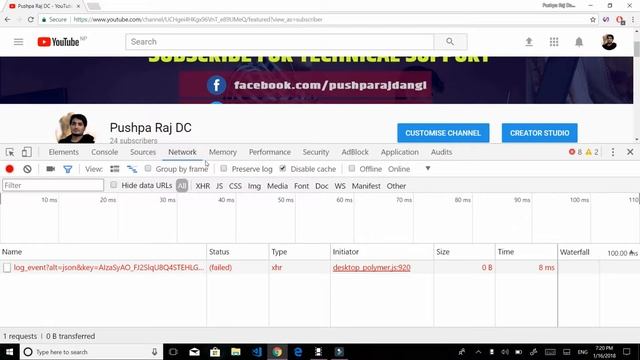Bookmark this page with the star

593,20
